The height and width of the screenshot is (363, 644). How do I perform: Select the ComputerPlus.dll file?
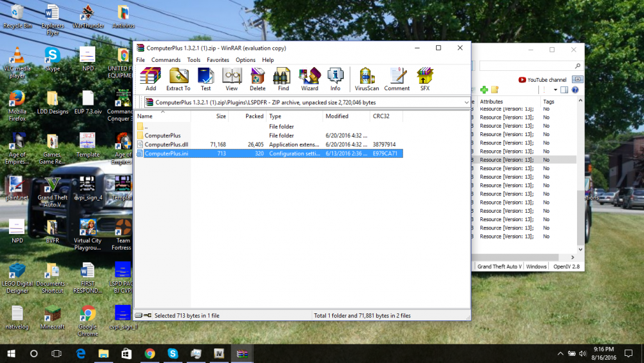pyautogui.click(x=269, y=144)
